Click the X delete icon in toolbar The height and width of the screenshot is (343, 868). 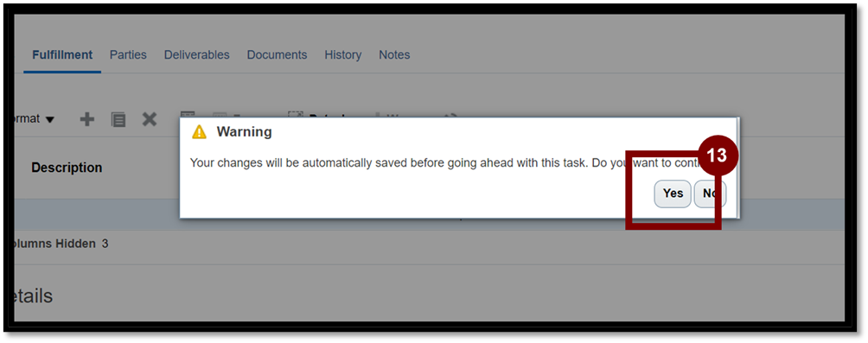click(x=150, y=119)
